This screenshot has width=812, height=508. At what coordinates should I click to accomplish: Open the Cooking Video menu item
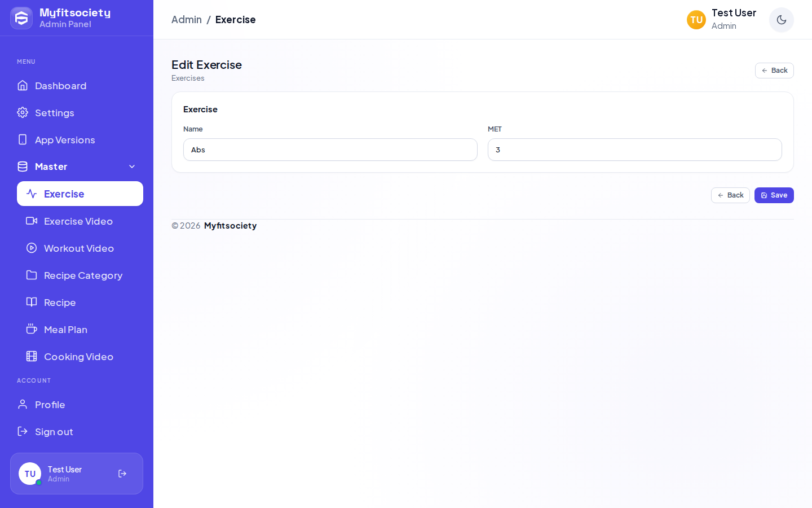click(80, 356)
